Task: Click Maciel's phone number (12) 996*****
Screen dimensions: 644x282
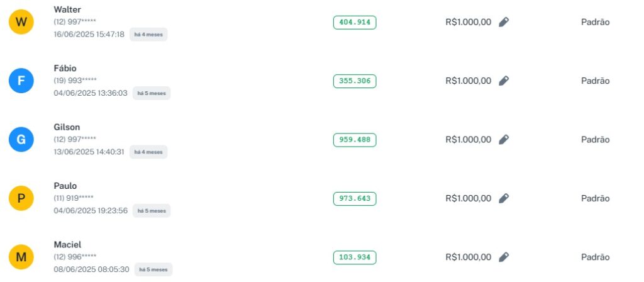Action: 75,257
